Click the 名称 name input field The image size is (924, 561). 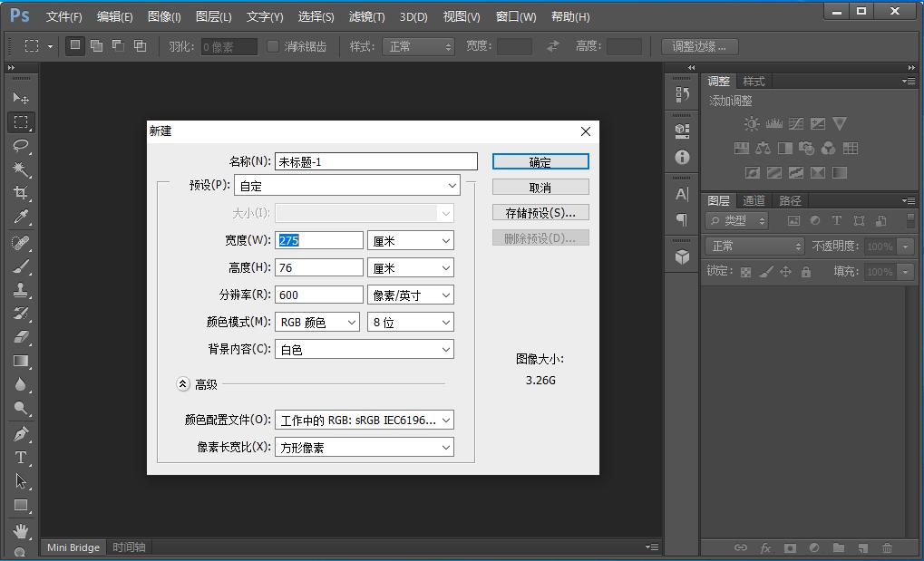click(x=375, y=160)
